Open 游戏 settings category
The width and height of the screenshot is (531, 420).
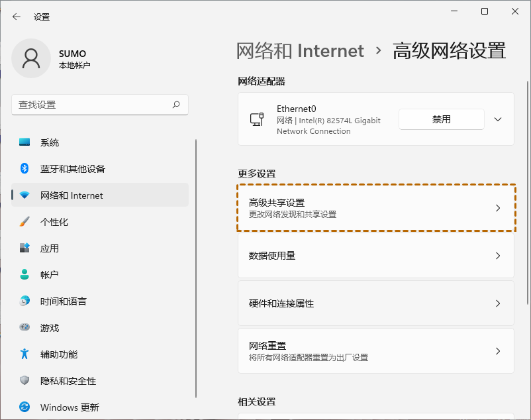[100, 327]
